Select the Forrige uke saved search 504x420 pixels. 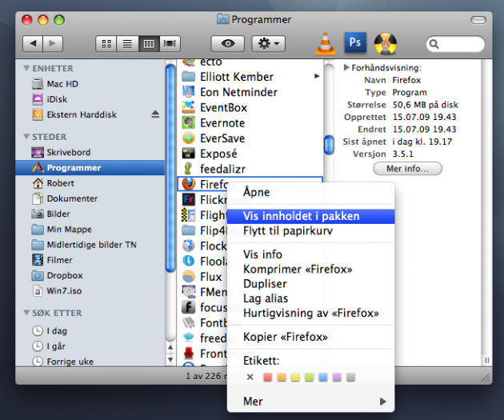click(90, 361)
